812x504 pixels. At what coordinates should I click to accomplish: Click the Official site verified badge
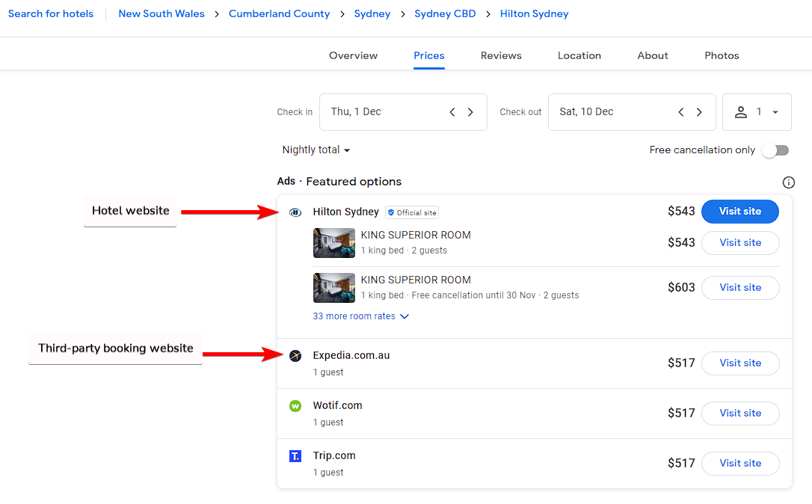[411, 212]
